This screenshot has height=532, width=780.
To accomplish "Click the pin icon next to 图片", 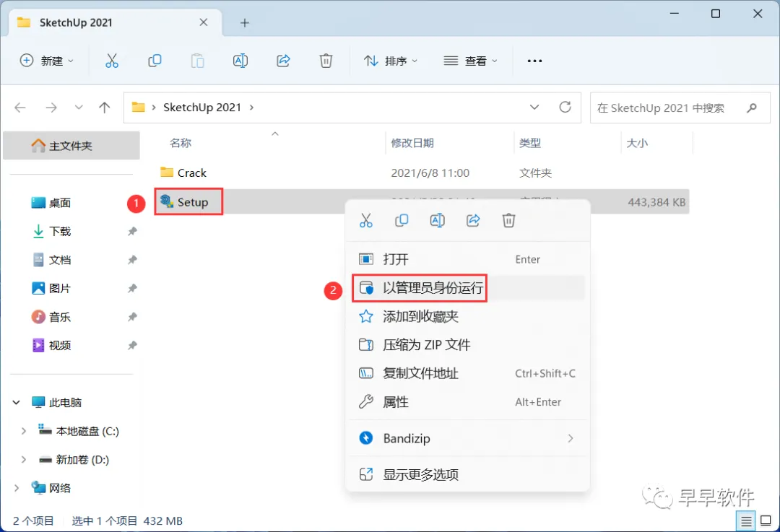I will coord(132,288).
